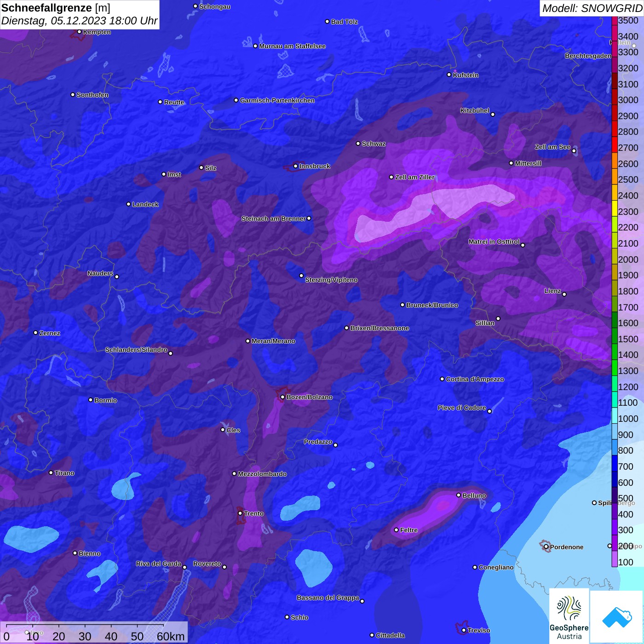This screenshot has width=644, height=644.
Task: Click the 1500 m green legend color
Action: point(614,336)
